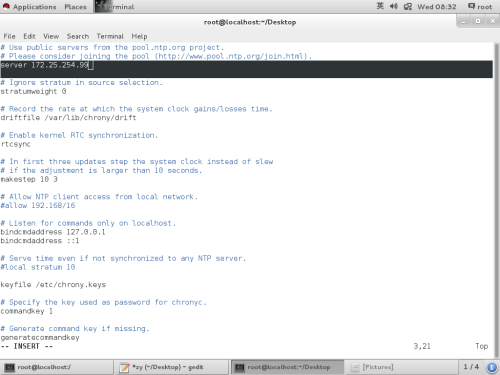Viewport: 500px width, 375px height.
Task: Click the 'stratumweight 0' line
Action: click(33, 91)
